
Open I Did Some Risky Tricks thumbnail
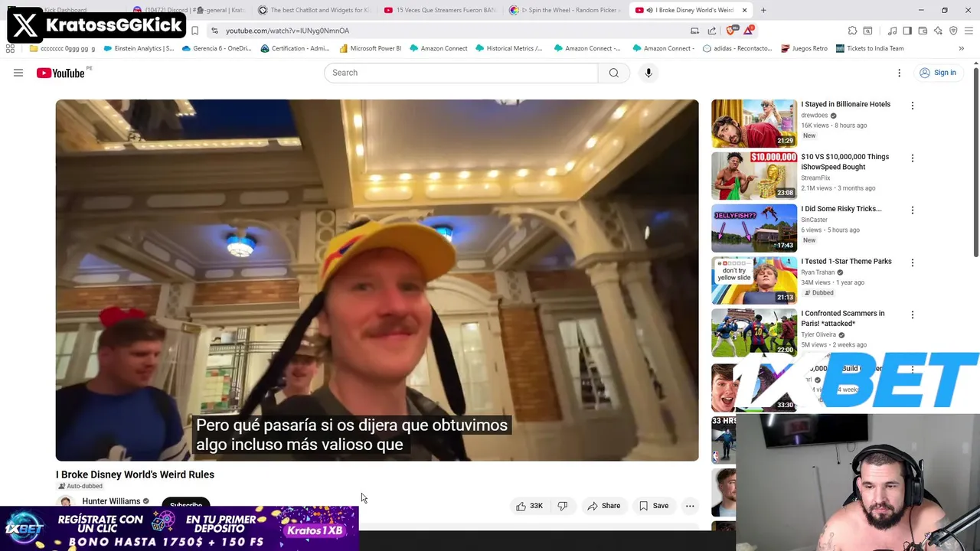click(x=754, y=228)
